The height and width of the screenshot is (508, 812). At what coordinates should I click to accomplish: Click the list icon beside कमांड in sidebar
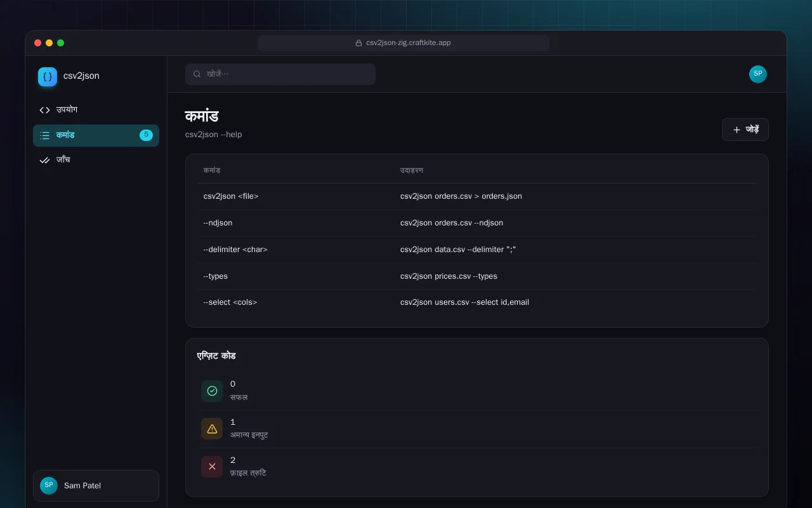click(x=44, y=135)
